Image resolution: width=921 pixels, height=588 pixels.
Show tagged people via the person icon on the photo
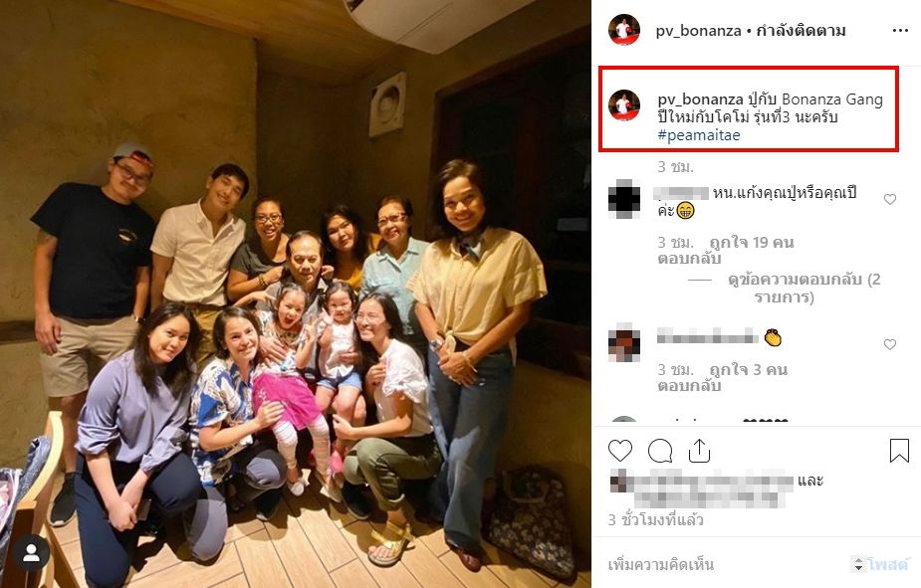(31, 553)
